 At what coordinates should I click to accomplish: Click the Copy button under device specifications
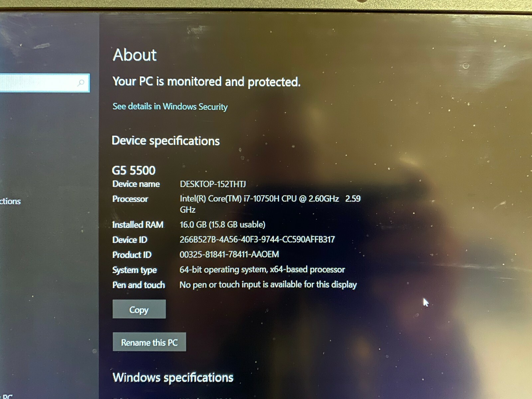point(139,309)
